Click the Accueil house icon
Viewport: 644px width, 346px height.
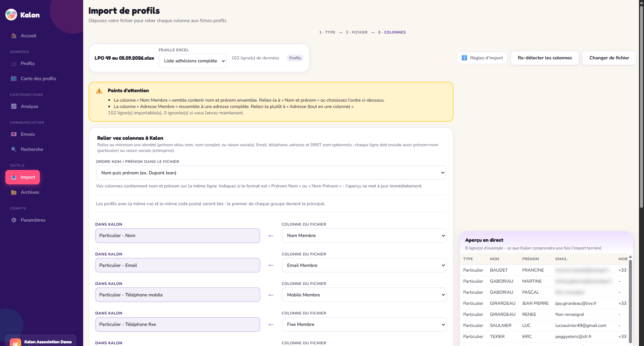point(14,36)
